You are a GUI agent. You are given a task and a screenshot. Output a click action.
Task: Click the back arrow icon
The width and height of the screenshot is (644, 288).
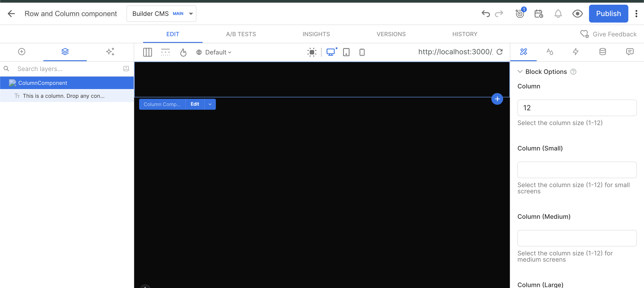pyautogui.click(x=11, y=13)
